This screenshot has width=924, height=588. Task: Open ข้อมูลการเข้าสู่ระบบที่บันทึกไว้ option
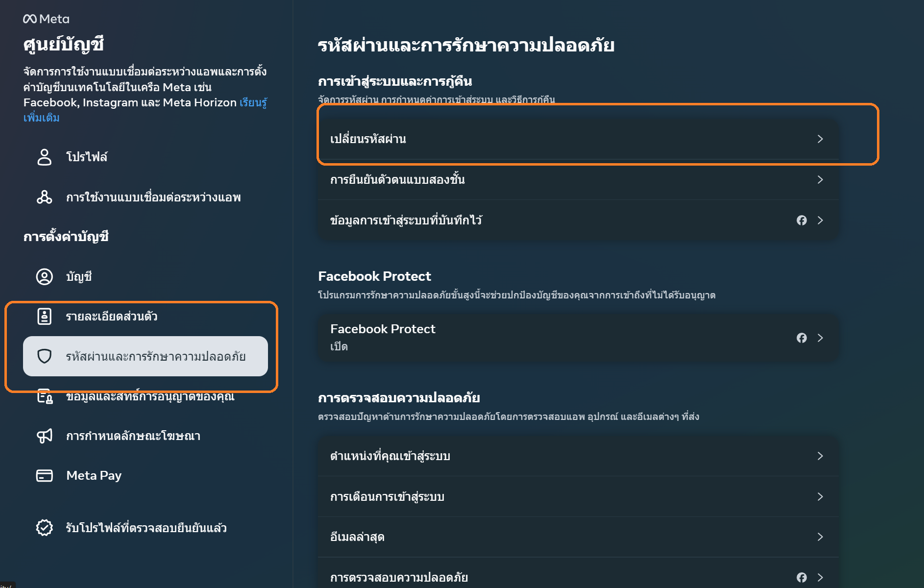pyautogui.click(x=578, y=220)
